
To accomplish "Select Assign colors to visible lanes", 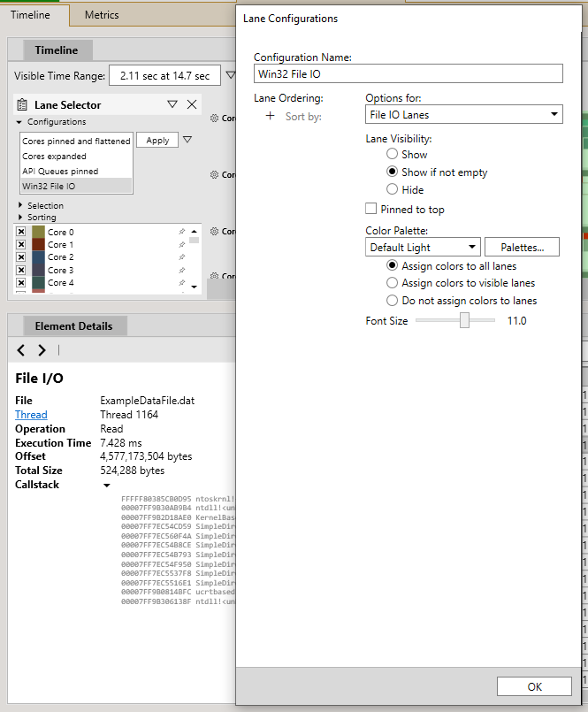I will coord(392,283).
